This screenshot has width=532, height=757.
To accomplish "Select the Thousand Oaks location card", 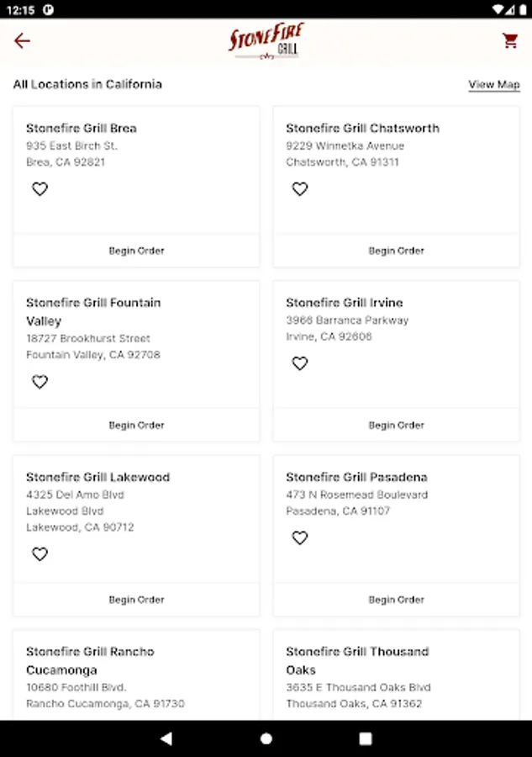I will point(396,675).
